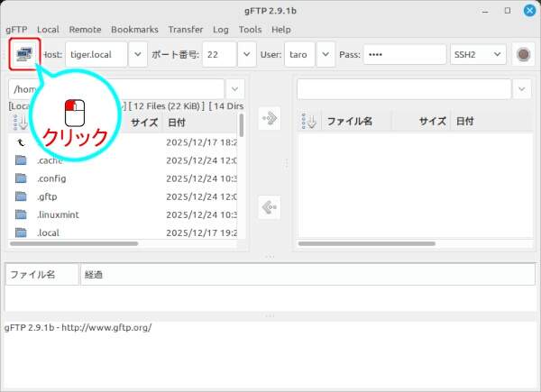The image size is (541, 392).
Task: Click the .linuxmint folder icon
Action: click(21, 214)
